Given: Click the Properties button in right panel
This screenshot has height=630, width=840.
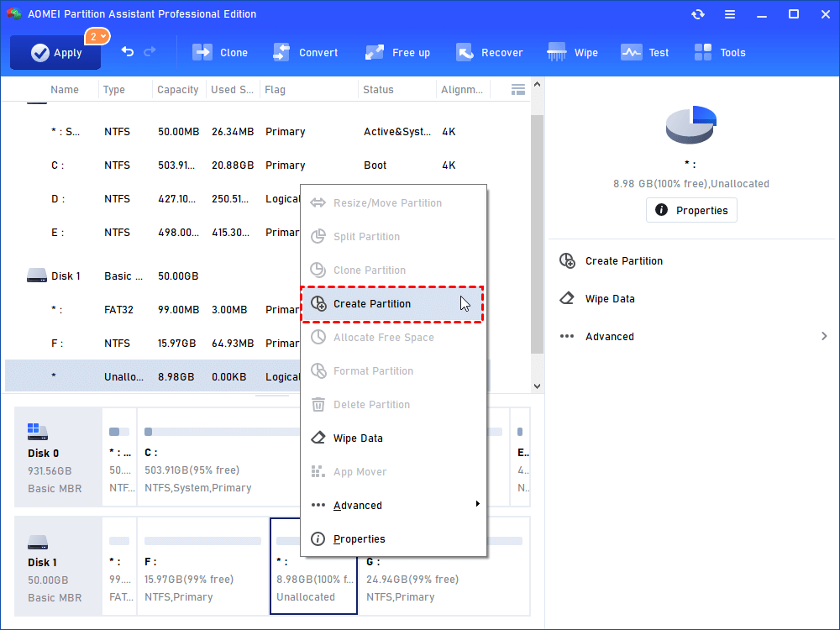Looking at the screenshot, I should click(x=691, y=210).
